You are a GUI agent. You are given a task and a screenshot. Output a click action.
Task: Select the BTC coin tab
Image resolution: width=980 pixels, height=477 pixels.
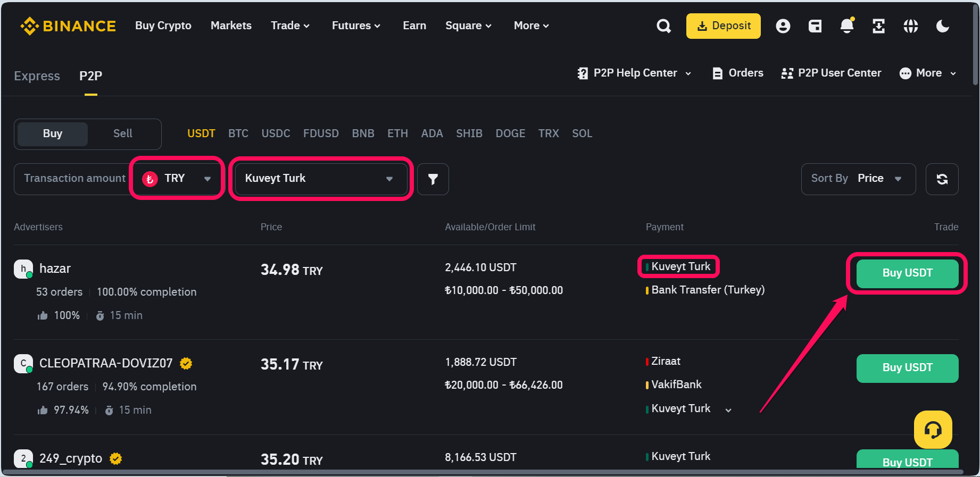pos(238,133)
